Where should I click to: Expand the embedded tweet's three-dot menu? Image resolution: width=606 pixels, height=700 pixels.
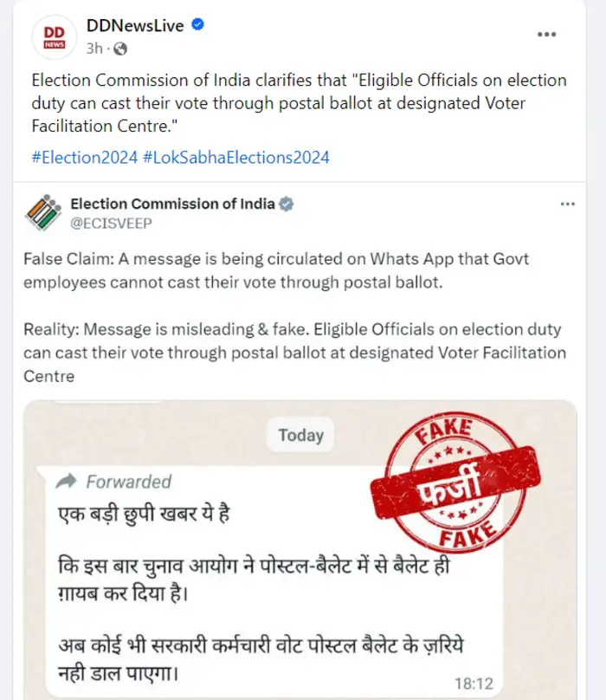tap(568, 204)
